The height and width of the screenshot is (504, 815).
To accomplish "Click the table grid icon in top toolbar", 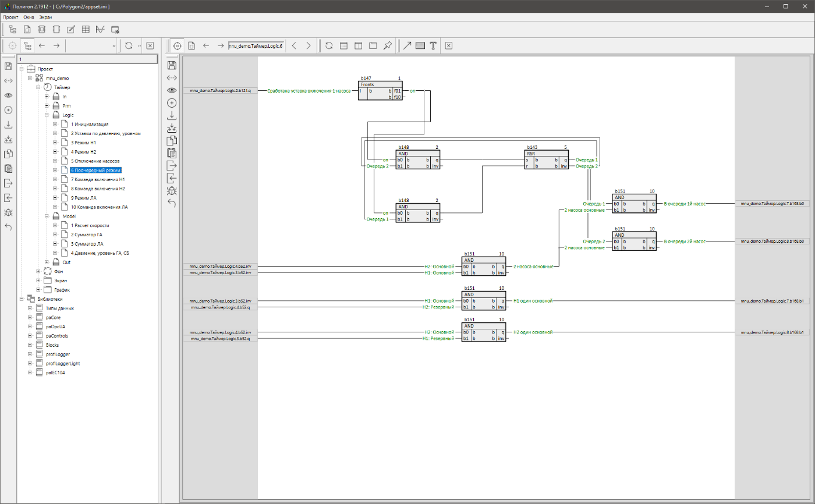I will [x=86, y=29].
